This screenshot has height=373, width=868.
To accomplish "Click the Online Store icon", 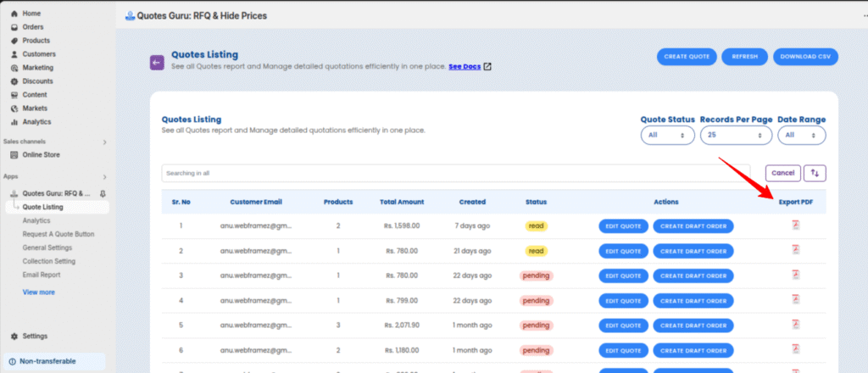I will click(14, 155).
